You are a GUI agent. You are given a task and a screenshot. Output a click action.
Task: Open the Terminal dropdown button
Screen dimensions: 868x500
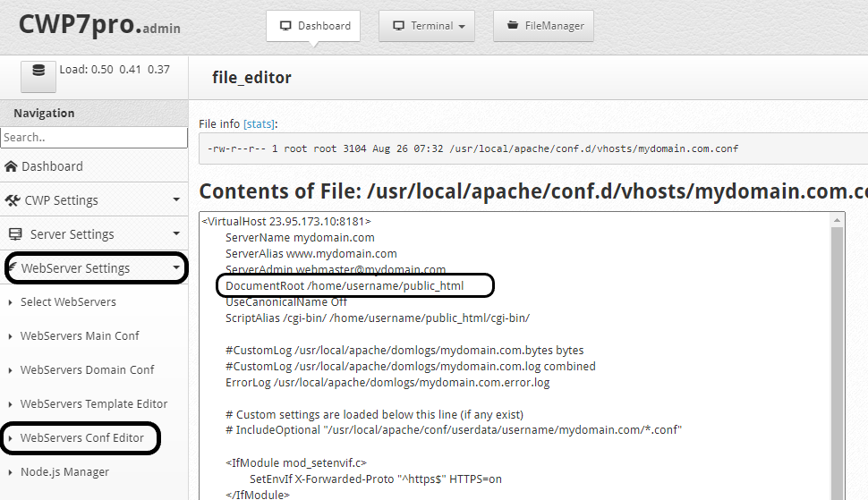point(427,26)
